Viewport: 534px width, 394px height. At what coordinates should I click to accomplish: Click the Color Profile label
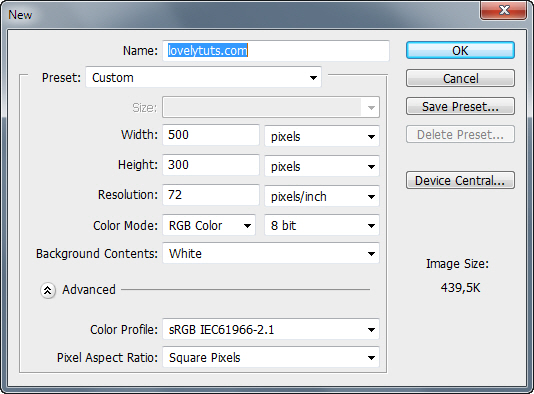[124, 330]
